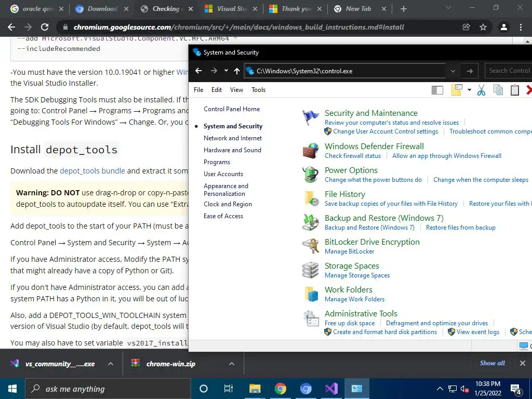Click Change User Account Control settings
532x399 pixels.
(385, 131)
